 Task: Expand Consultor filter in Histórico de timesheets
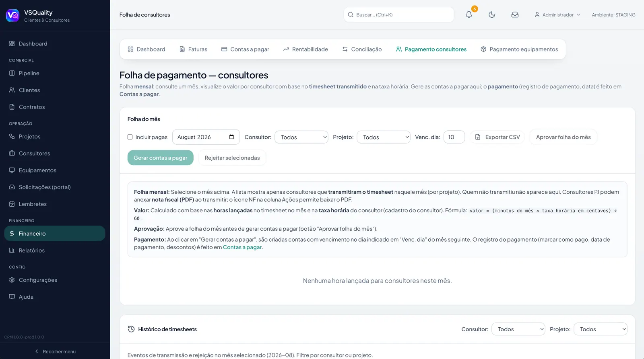click(518, 329)
